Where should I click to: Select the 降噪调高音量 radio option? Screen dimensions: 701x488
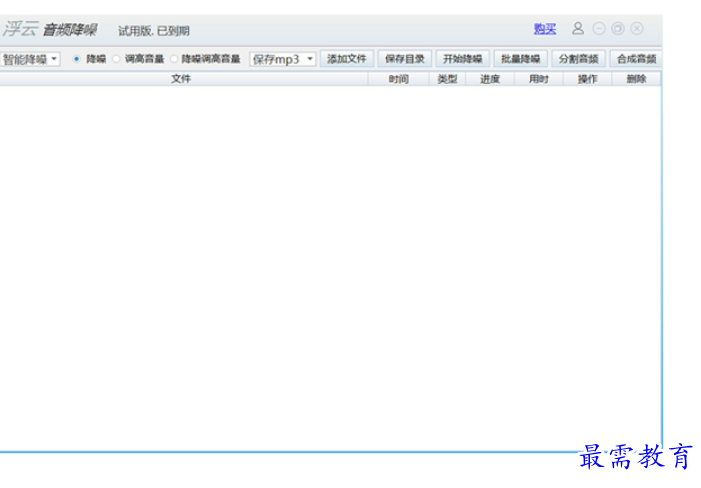[x=174, y=59]
